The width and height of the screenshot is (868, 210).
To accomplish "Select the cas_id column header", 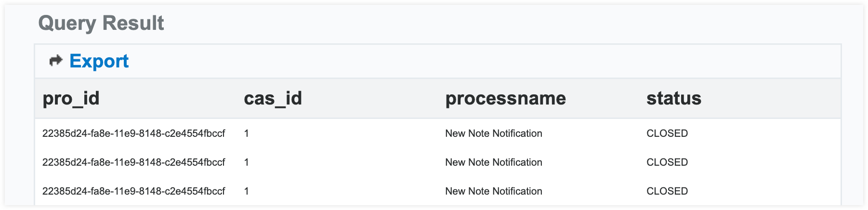I will (x=273, y=98).
